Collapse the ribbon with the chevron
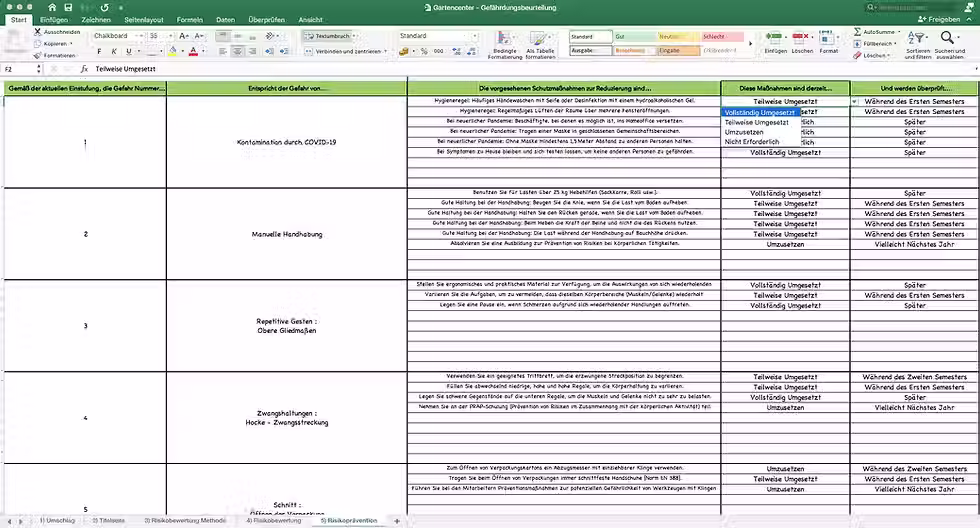980x528 pixels. coord(969,19)
